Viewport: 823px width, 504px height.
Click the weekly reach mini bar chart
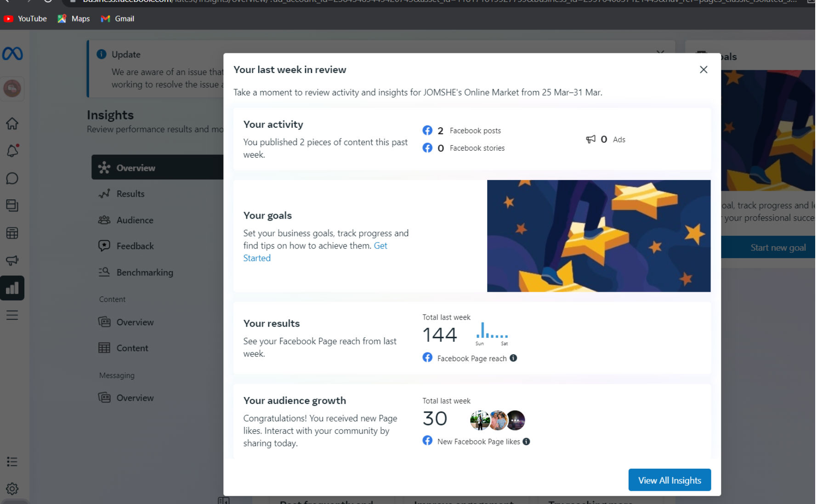[x=492, y=334]
